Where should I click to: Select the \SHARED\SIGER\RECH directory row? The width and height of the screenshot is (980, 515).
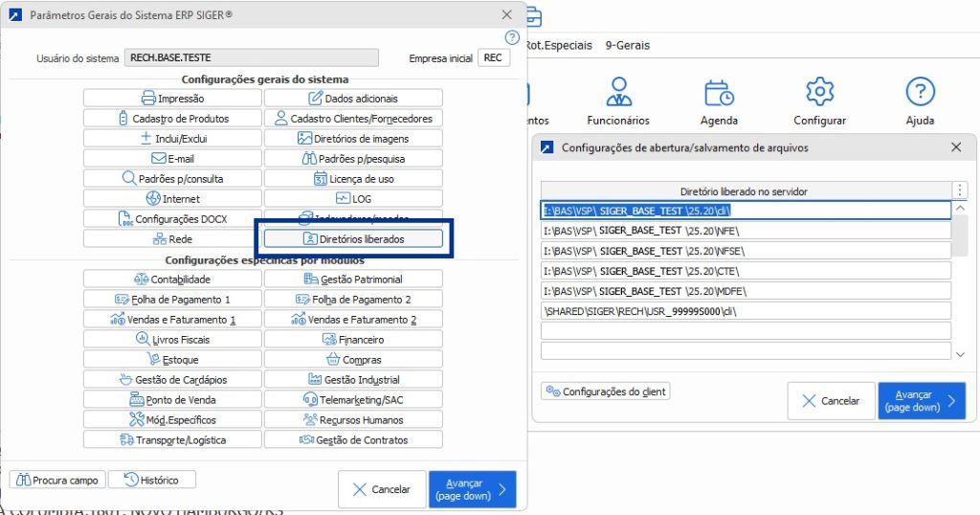click(x=746, y=310)
